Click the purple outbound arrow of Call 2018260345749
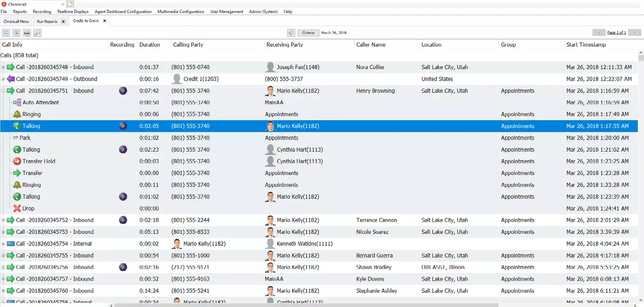 [11, 79]
